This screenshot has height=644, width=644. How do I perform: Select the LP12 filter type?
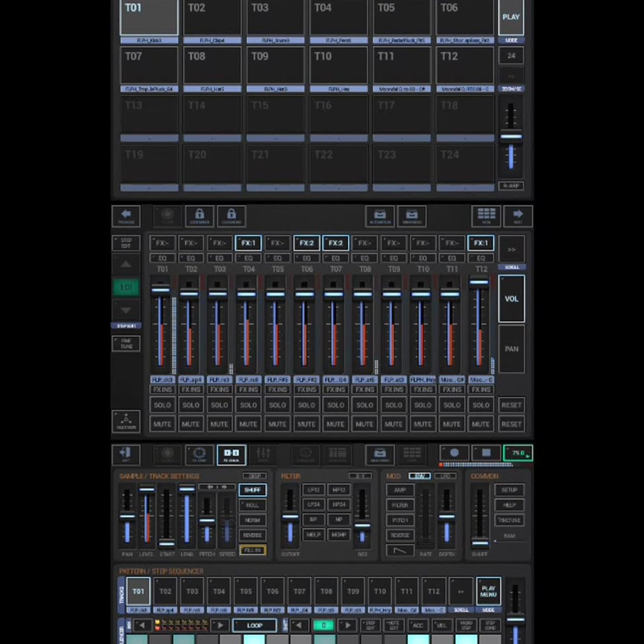314,490
